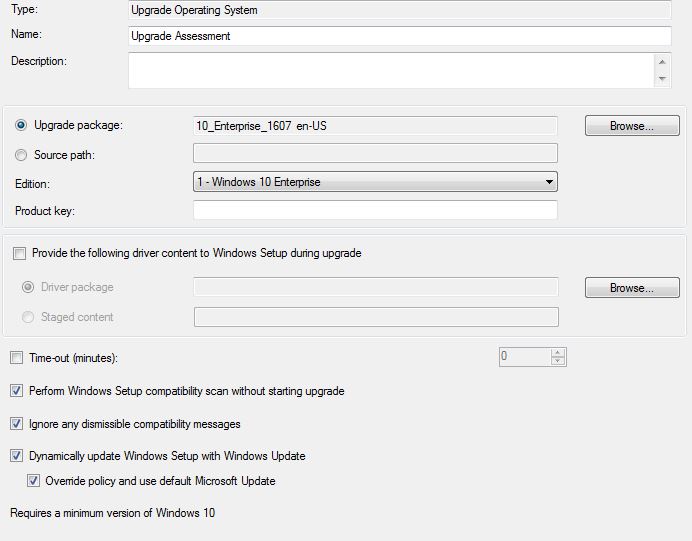The height and width of the screenshot is (541, 692).
Task: Select the Source path radio option
Action: pyautogui.click(x=21, y=155)
